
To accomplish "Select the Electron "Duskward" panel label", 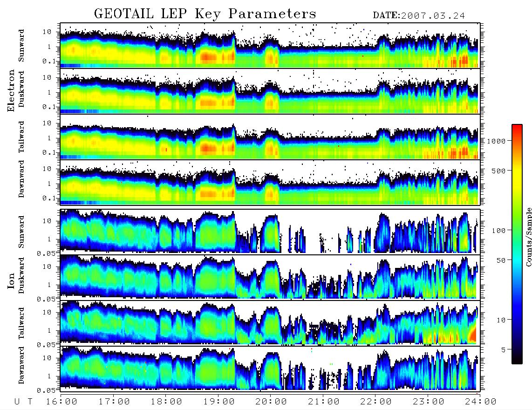I will (x=21, y=89).
